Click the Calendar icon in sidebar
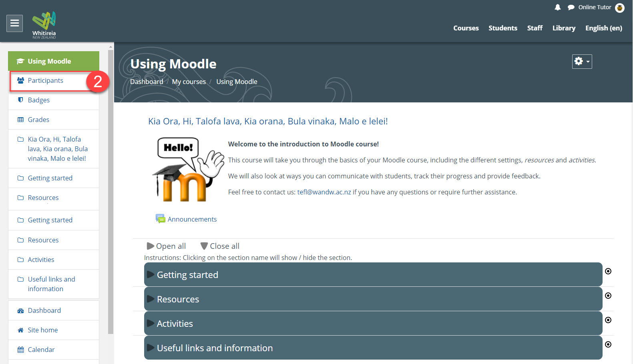 pos(20,350)
